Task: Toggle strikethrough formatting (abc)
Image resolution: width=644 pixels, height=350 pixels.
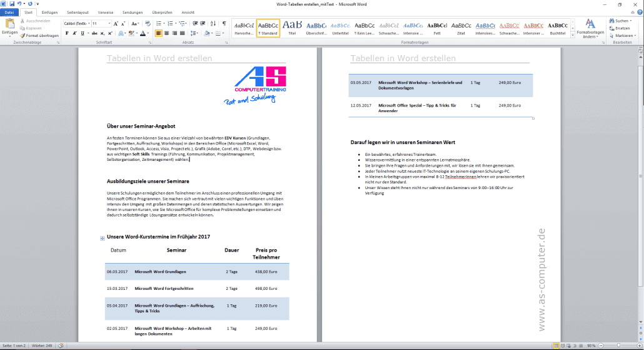Action: [94, 33]
